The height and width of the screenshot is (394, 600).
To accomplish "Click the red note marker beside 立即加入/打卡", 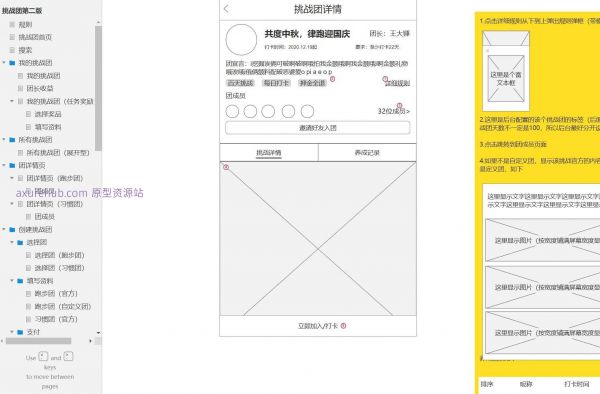I will [343, 326].
